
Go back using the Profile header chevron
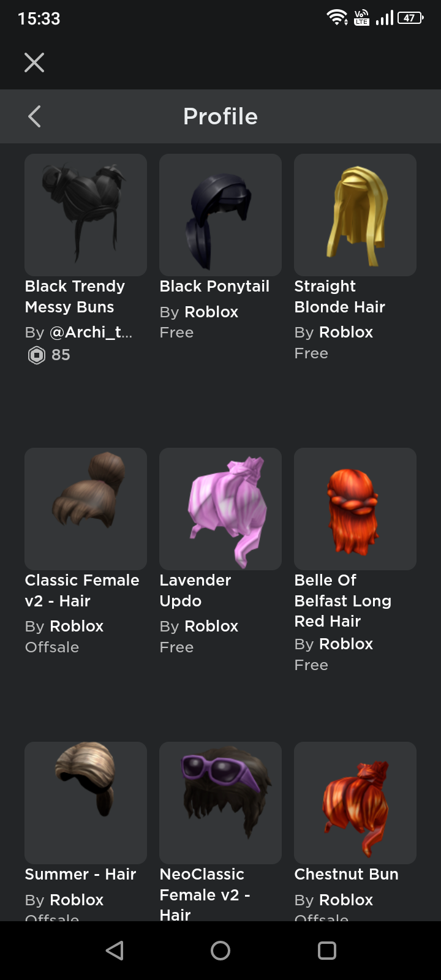tap(34, 116)
